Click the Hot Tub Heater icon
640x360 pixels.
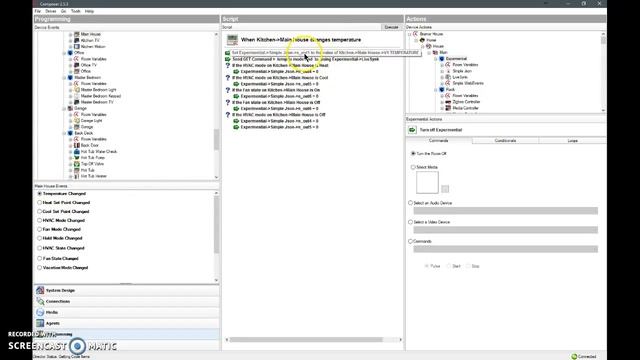[x=76, y=176]
